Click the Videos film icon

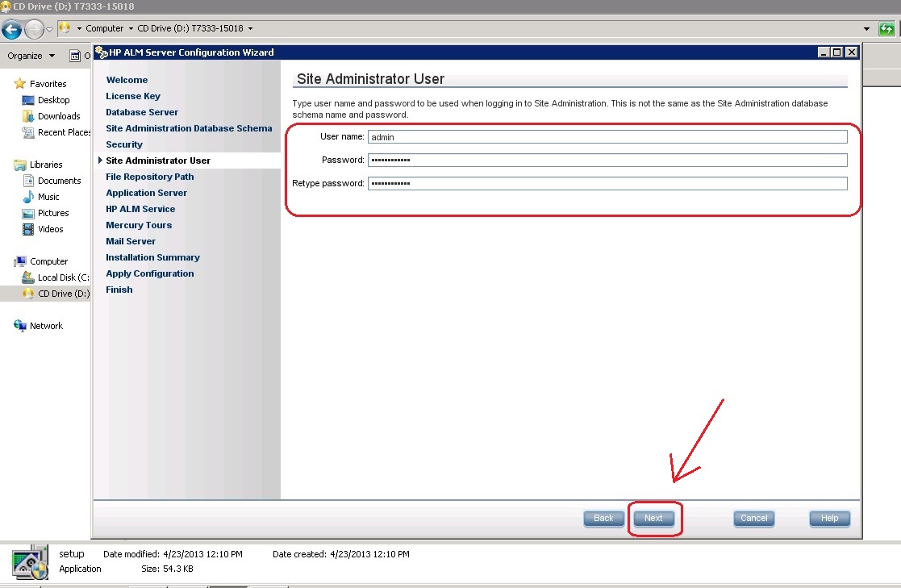(x=28, y=229)
